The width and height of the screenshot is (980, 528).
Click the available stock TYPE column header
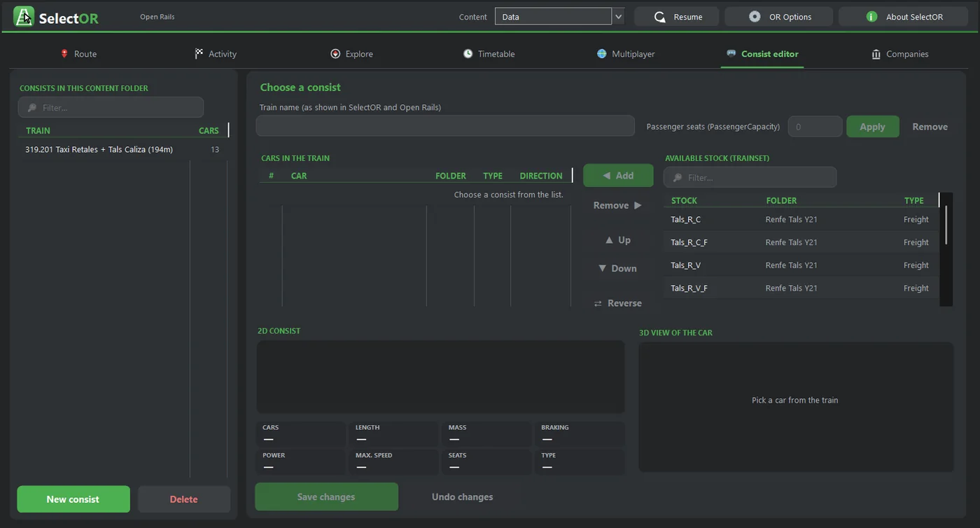coord(913,200)
